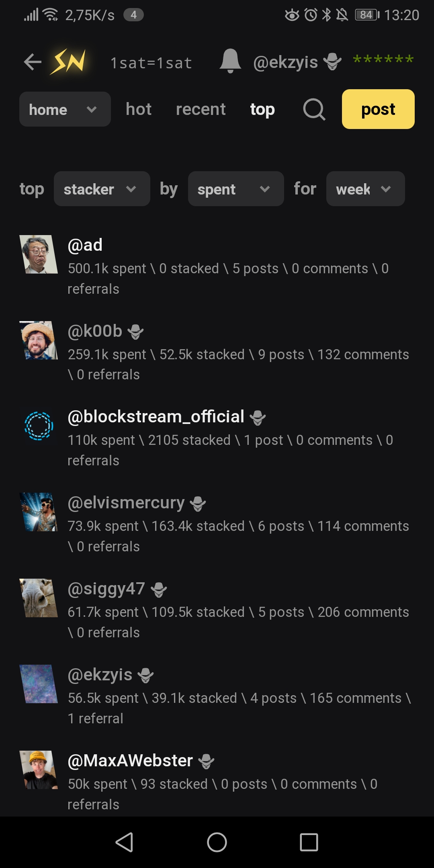Open Android recent apps square button

click(x=309, y=842)
